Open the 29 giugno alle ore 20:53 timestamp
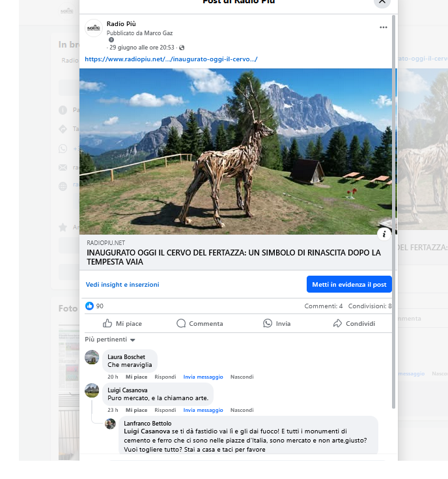448x479 pixels. pos(142,48)
